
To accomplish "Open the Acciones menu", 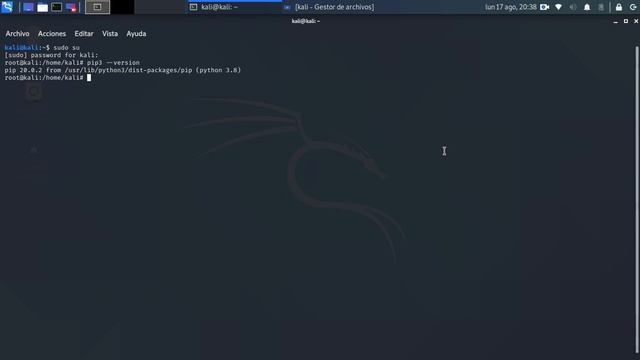I will coord(52,34).
